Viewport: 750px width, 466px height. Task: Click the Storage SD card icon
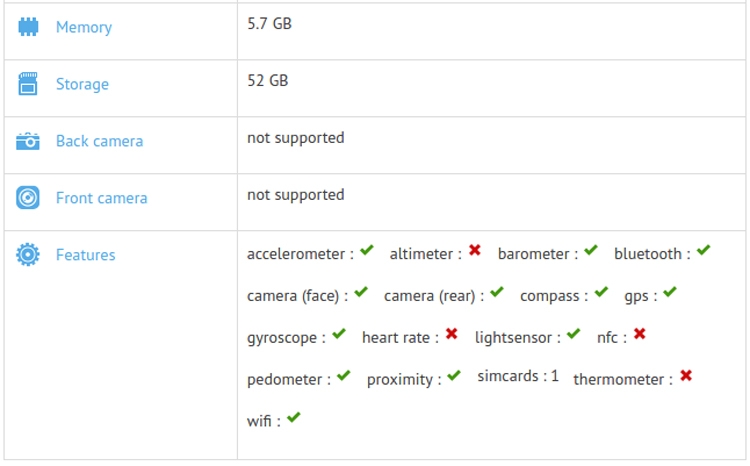coord(28,84)
